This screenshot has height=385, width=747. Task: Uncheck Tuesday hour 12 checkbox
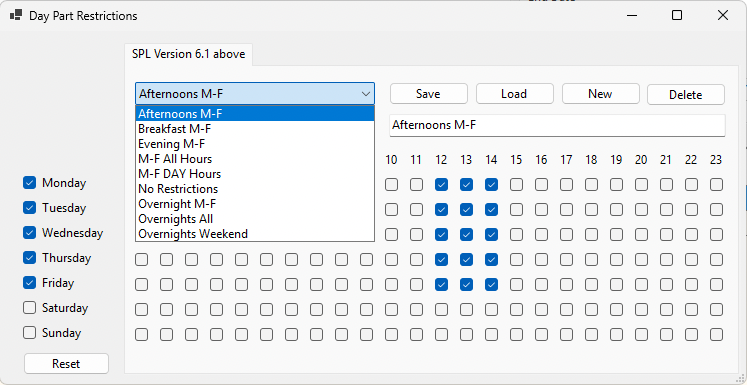[x=441, y=209]
